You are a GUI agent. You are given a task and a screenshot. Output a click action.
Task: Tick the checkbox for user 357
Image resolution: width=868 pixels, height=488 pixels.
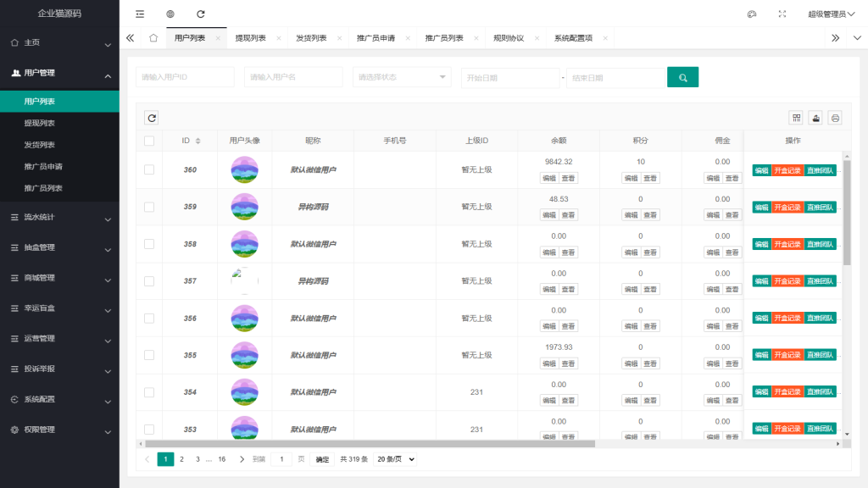149,281
